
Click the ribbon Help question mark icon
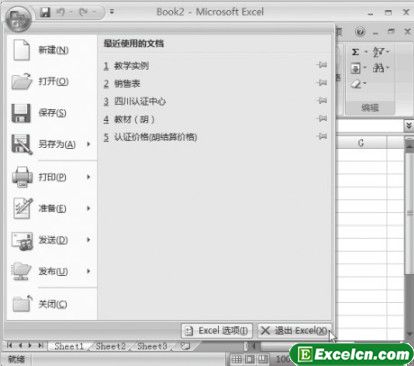pos(360,32)
